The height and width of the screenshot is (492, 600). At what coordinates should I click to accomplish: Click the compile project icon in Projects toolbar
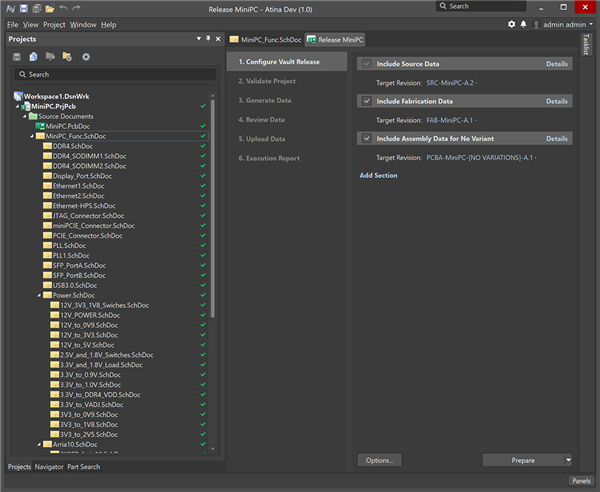[33, 57]
